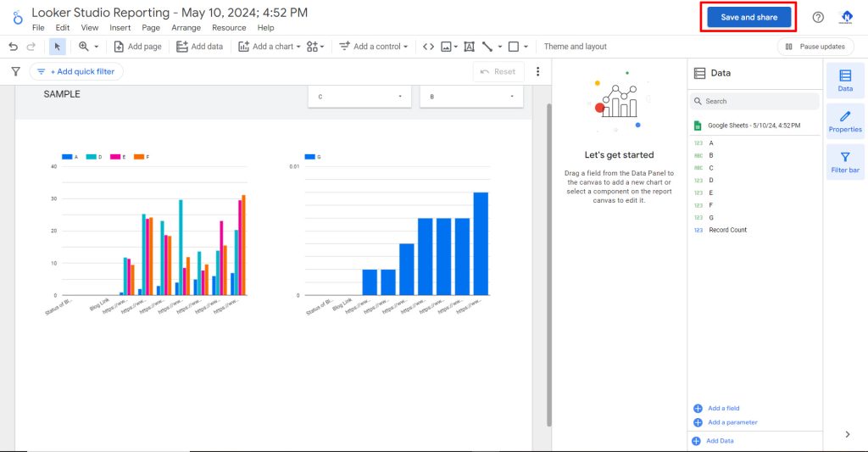Screen dimensions: 868x452
Task: Click the URL embed code icon
Action: coord(428,47)
